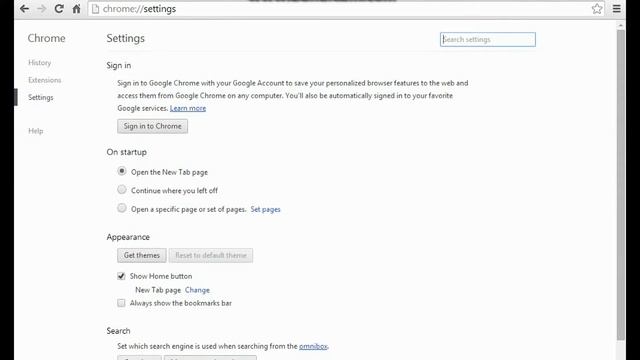Screen dimensions: 640x360
Task: Click Change next to New Tab page
Action: [197, 290]
